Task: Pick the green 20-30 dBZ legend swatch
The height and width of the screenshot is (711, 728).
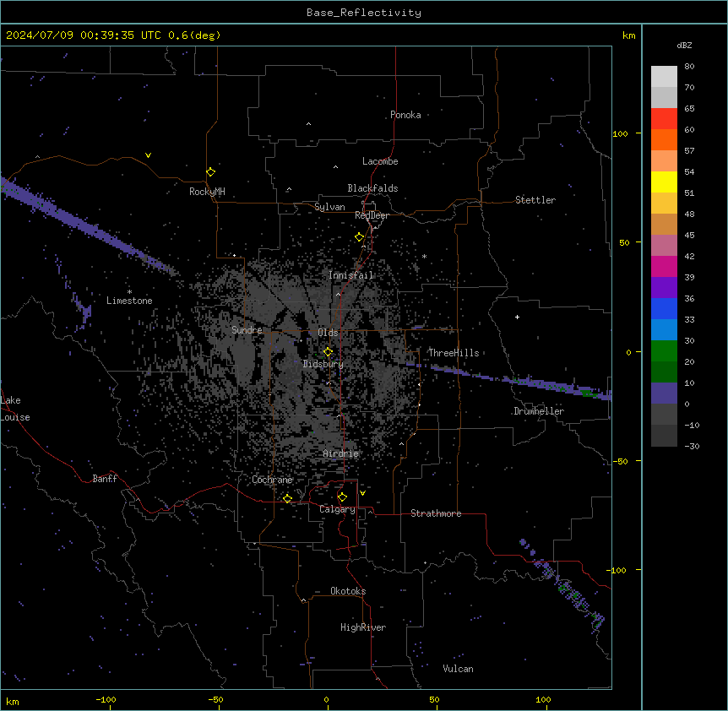Action: coord(664,351)
